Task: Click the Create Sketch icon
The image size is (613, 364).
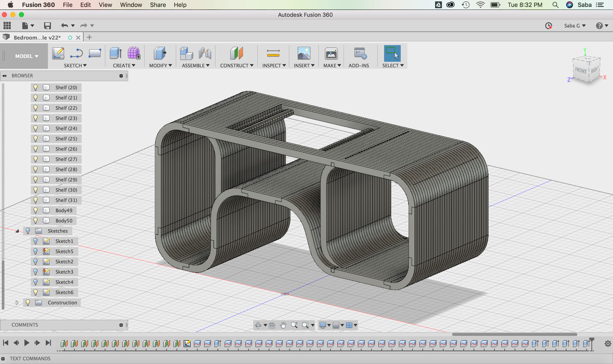Action: coord(58,53)
